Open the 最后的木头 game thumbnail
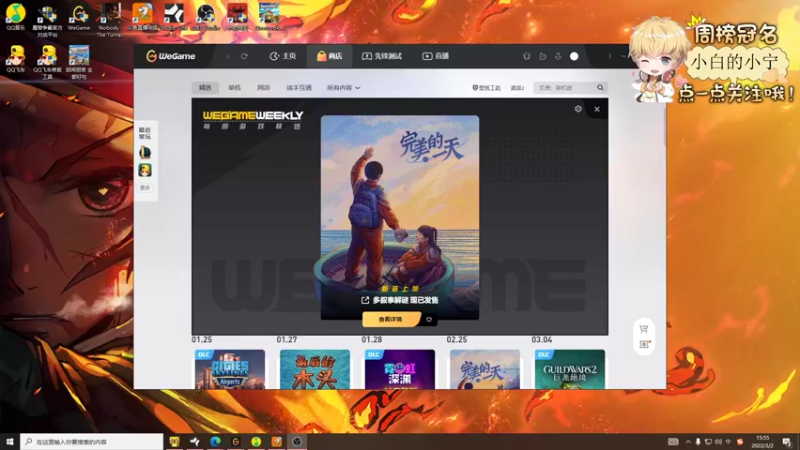Screen dimensions: 800x450 (x=315, y=369)
